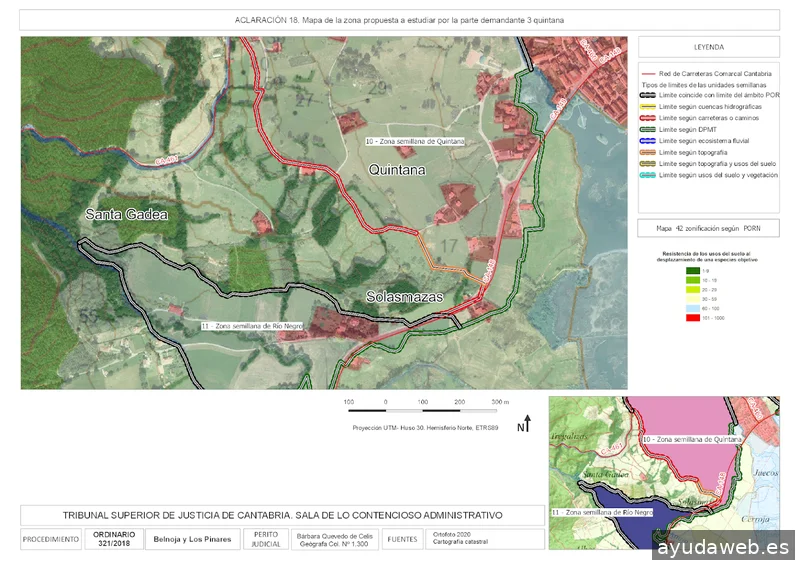The width and height of the screenshot is (800, 565).
Task: Select the dark green 1-9 resistance swatch
Action: (x=693, y=270)
